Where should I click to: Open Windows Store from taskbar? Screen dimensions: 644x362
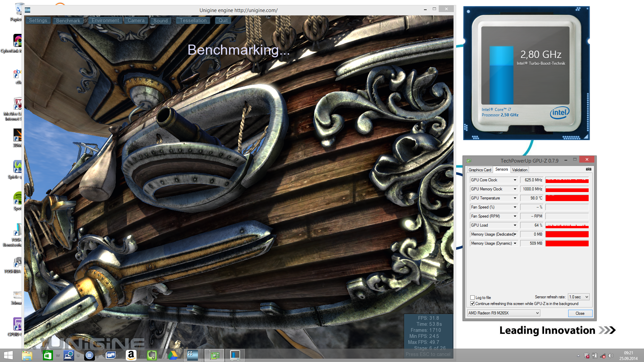[48, 355]
